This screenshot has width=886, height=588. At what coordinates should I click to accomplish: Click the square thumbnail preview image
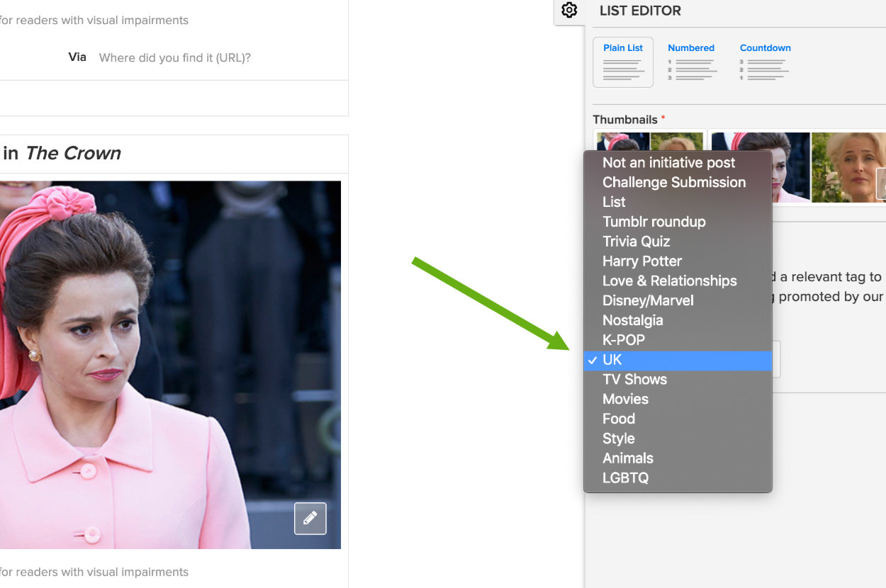click(649, 142)
